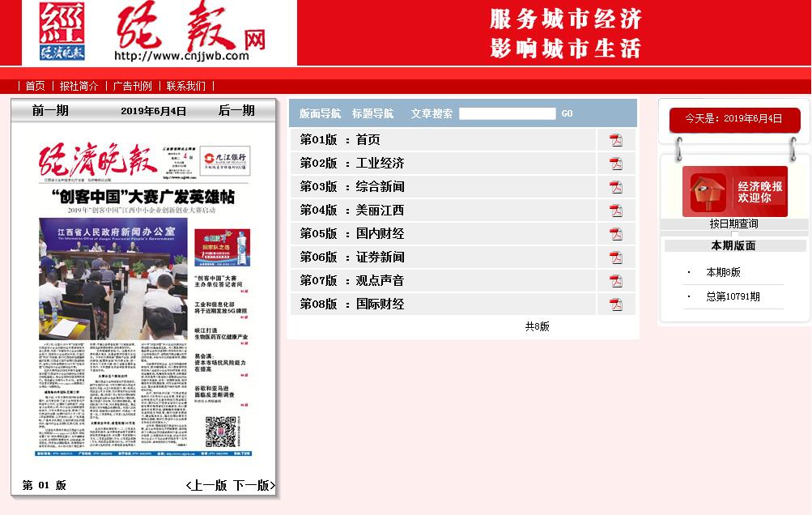Open PDF icon beside 第05版 国内财经
Image resolution: width=812 pixels, height=515 pixels.
tap(616, 234)
